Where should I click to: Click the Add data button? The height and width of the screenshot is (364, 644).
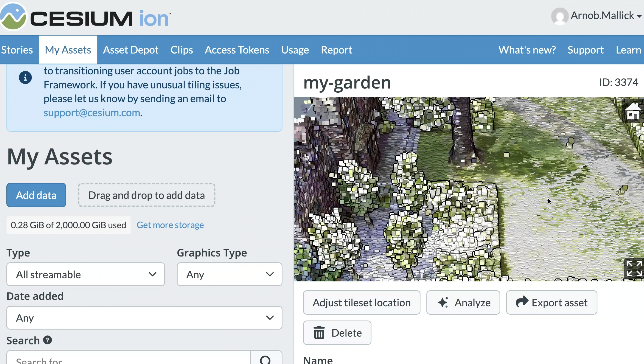tap(36, 195)
